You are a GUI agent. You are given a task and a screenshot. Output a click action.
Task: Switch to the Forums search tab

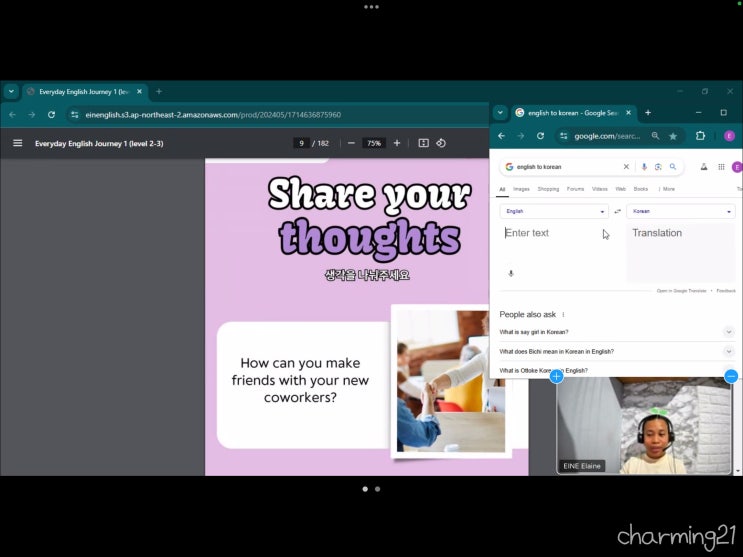click(575, 189)
